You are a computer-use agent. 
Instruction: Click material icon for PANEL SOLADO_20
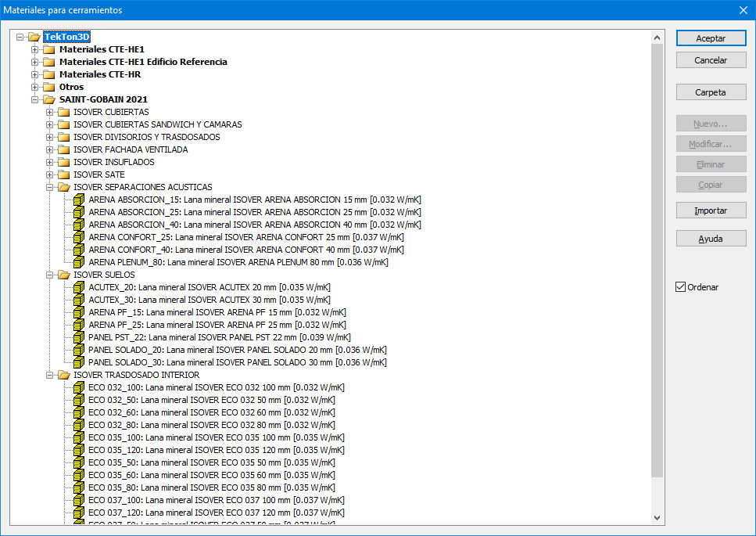click(x=79, y=351)
